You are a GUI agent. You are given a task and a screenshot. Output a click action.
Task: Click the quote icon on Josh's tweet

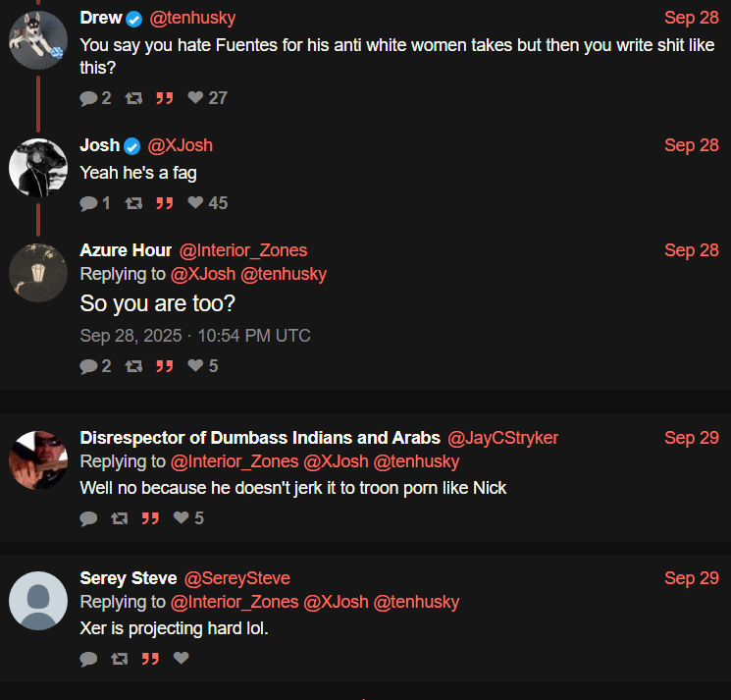point(164,203)
